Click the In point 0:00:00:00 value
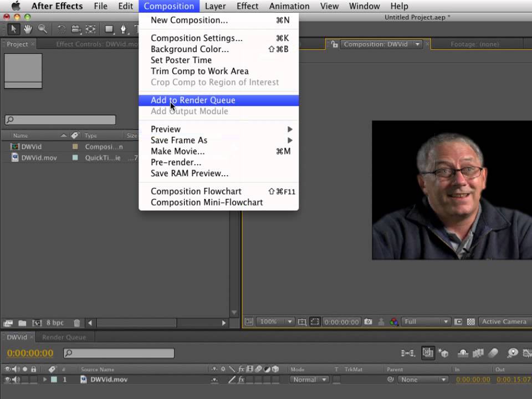Screen dimensions: 532x399 click(473, 380)
